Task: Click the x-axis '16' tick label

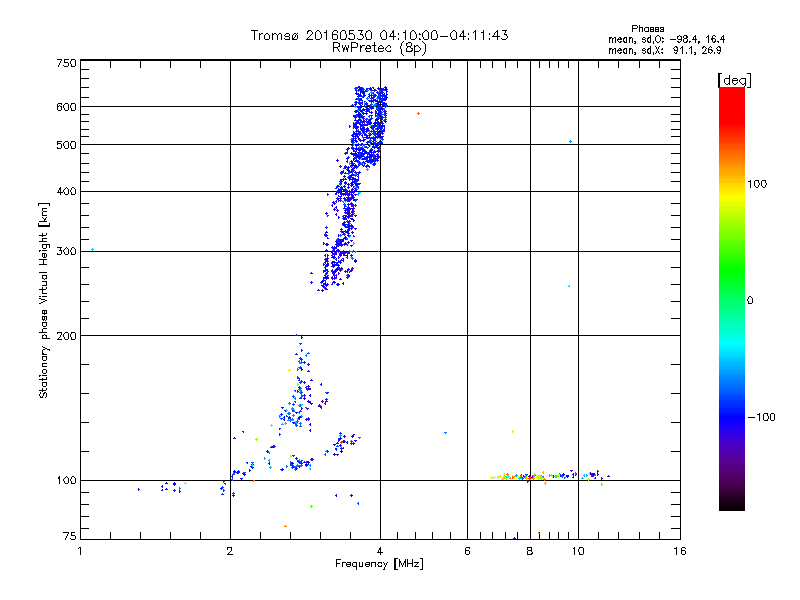Action: click(680, 551)
